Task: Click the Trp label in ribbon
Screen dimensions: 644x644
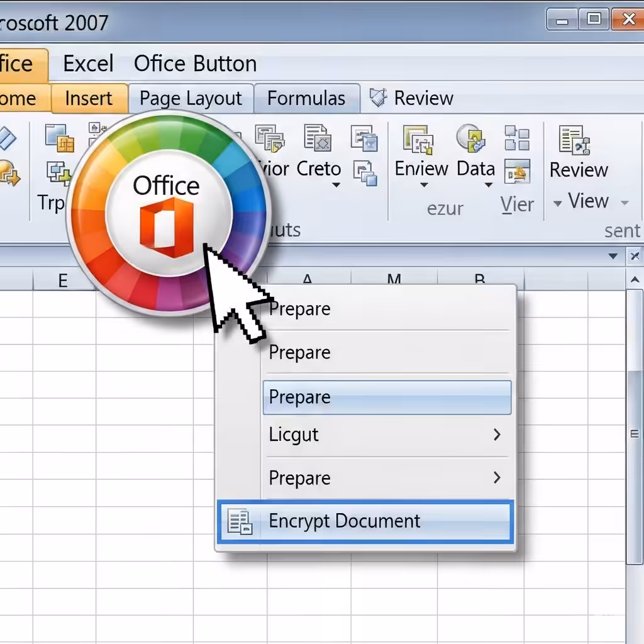Action: click(52, 203)
